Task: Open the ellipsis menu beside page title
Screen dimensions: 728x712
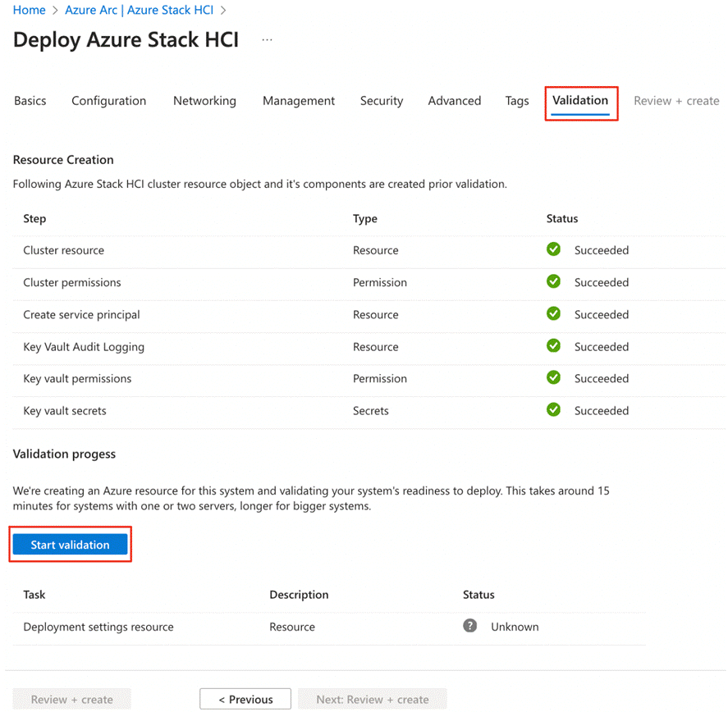Action: click(x=267, y=40)
